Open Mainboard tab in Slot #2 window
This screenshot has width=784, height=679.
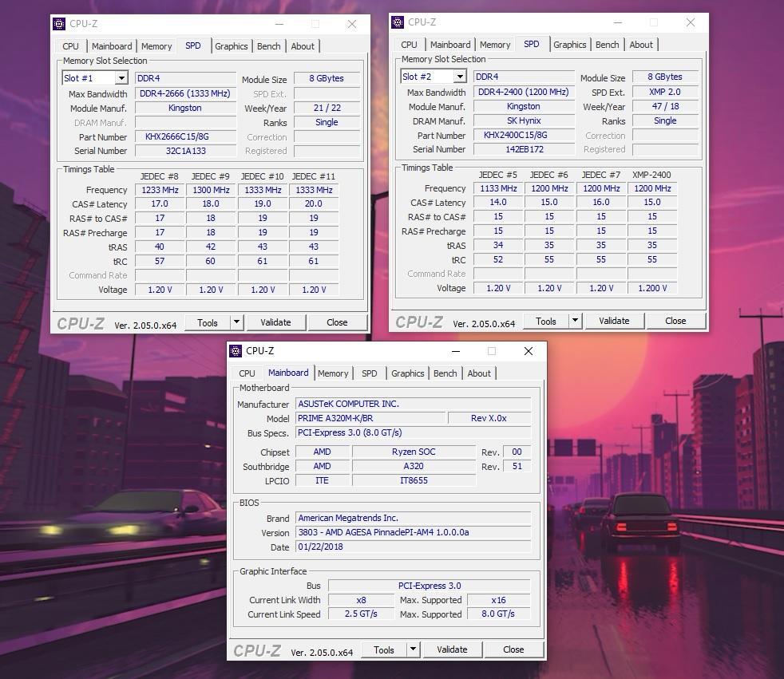click(450, 45)
